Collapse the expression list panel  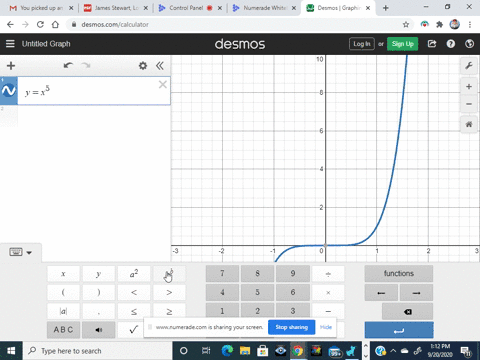160,66
